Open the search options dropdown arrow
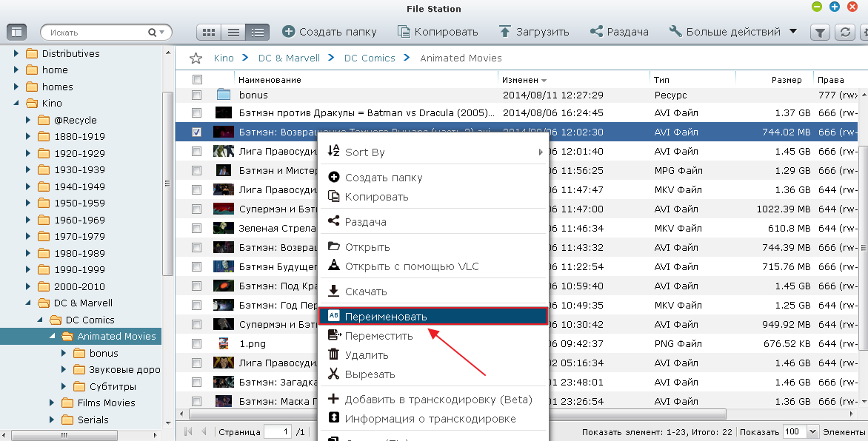Viewport: 868px width, 441px height. tap(161, 33)
